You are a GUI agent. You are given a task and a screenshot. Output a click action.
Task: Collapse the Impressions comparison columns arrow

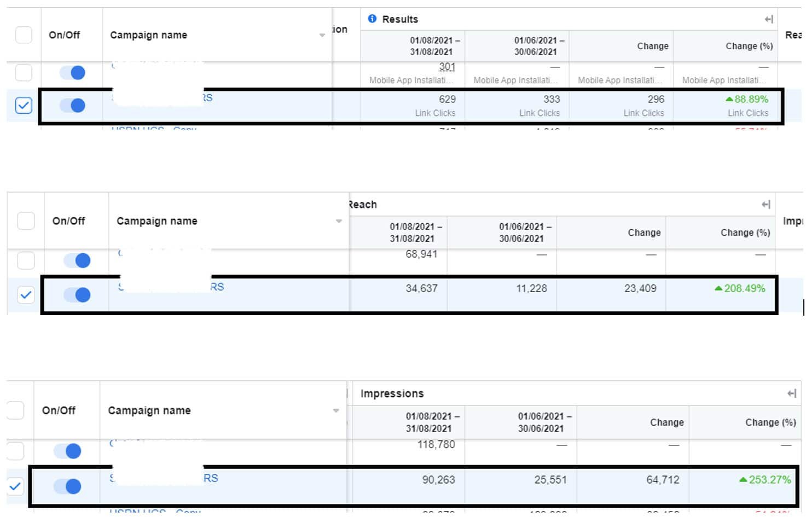(x=791, y=393)
